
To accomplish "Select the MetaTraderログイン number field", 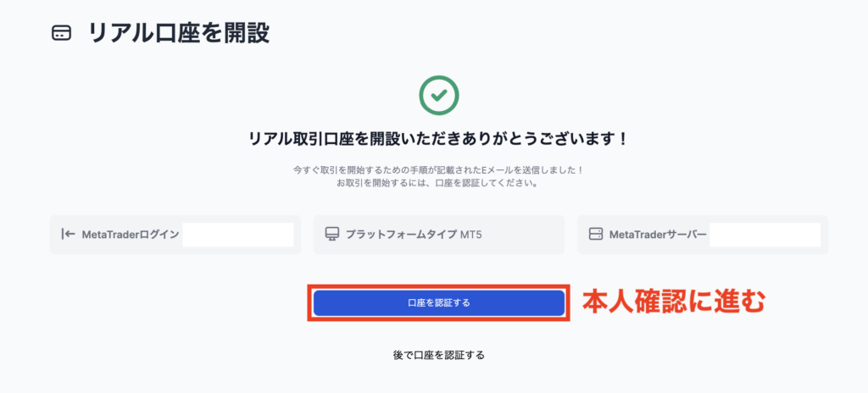I will click(238, 235).
